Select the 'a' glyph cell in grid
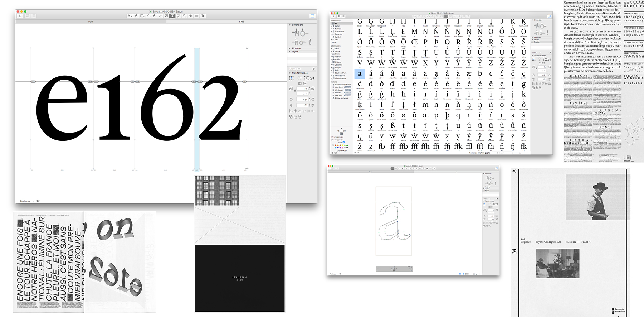 click(x=360, y=74)
